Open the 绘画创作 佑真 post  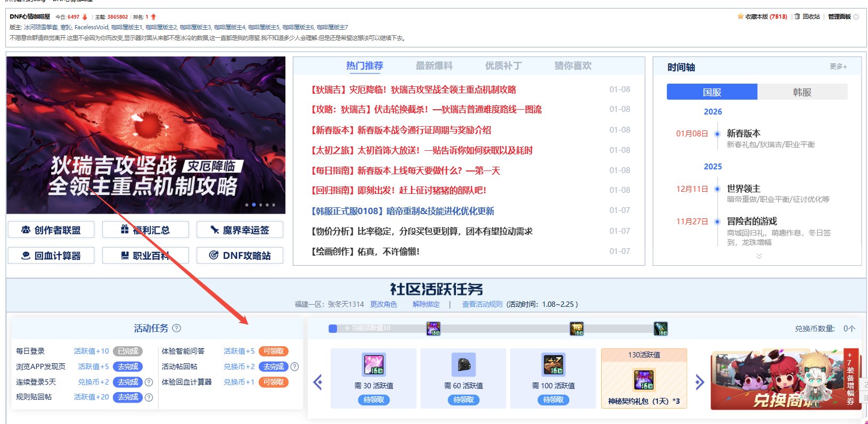[365, 251]
